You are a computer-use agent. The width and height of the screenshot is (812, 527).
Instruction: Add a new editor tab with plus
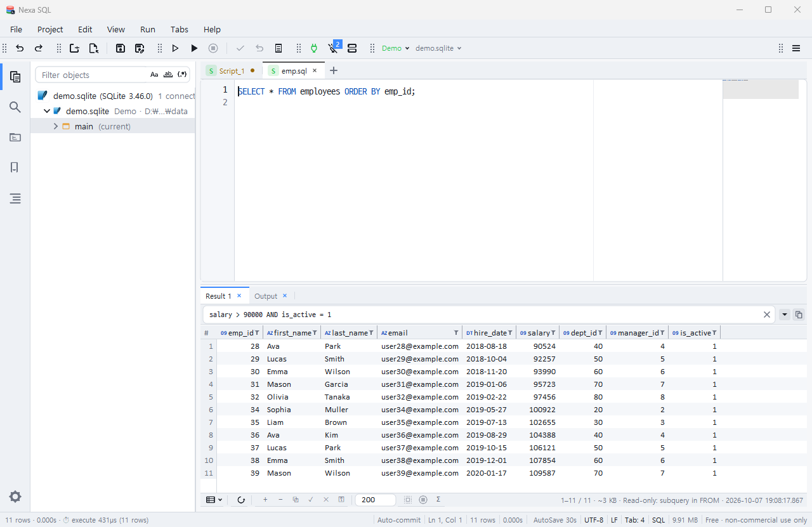[x=334, y=70]
